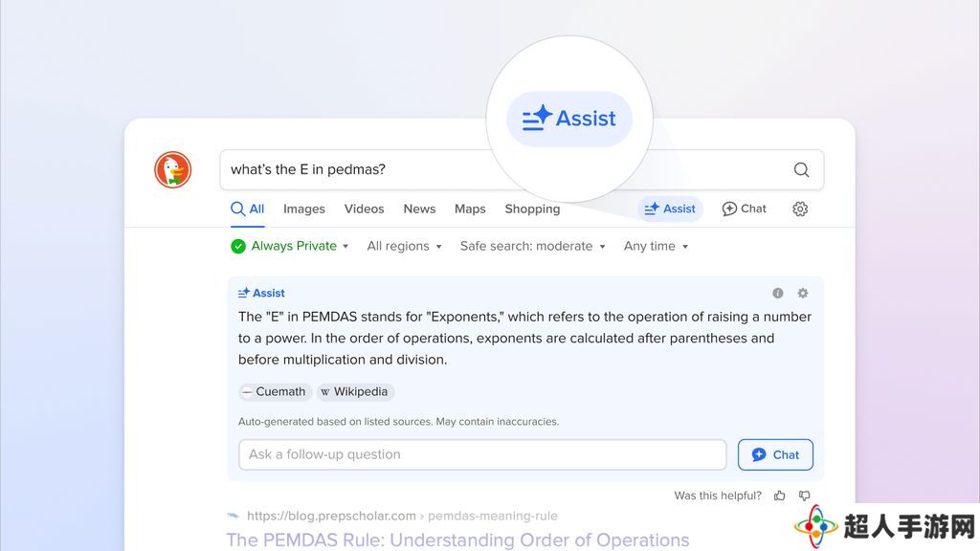Expand the Any time filter

(x=656, y=246)
